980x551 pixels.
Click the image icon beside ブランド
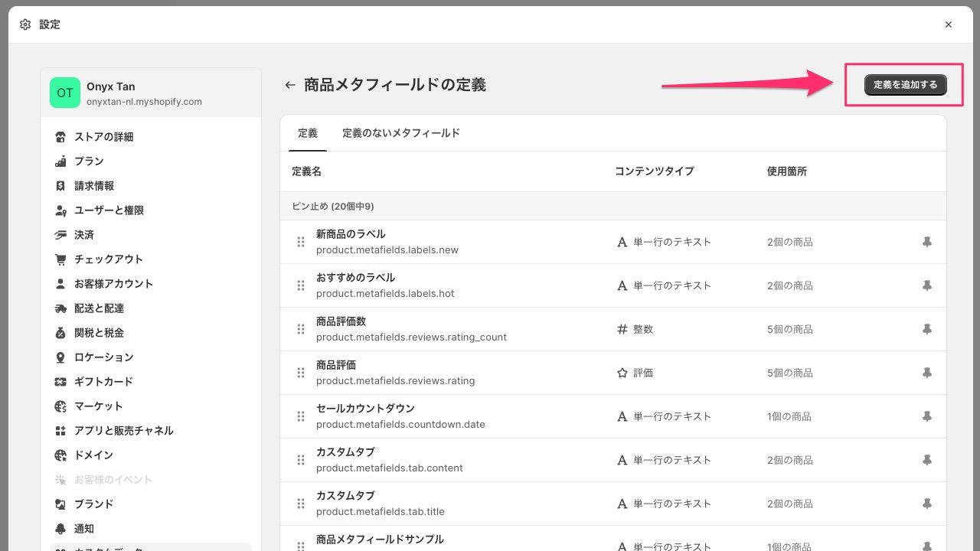click(x=60, y=504)
